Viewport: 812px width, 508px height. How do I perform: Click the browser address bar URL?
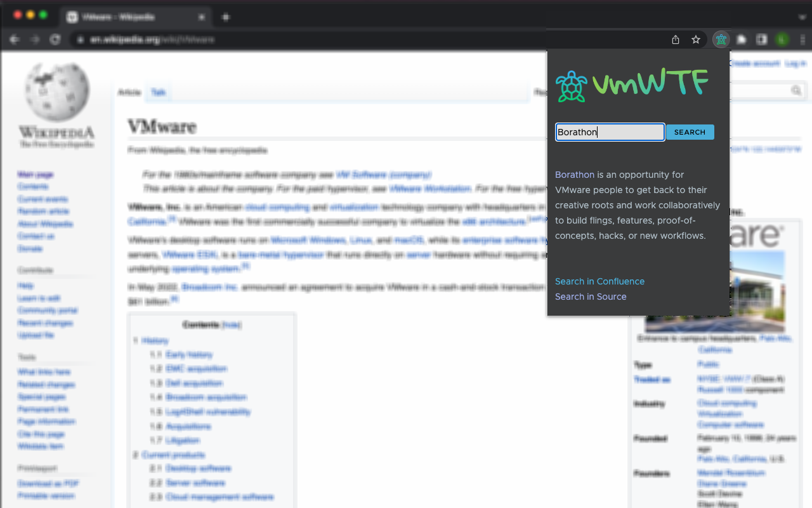tap(152, 39)
